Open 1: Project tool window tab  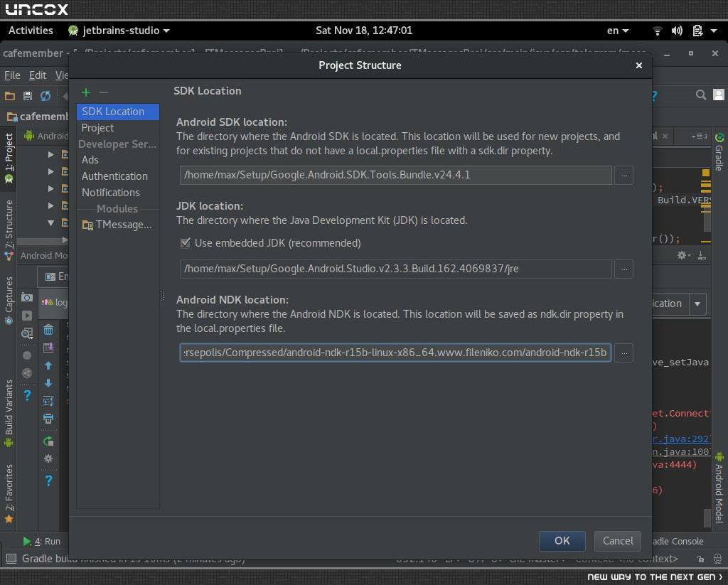point(9,158)
